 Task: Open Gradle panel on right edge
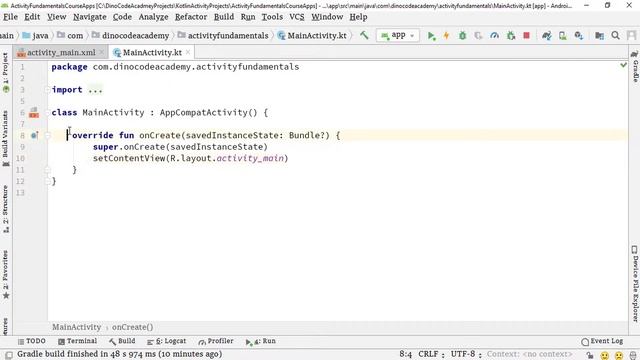point(635,66)
